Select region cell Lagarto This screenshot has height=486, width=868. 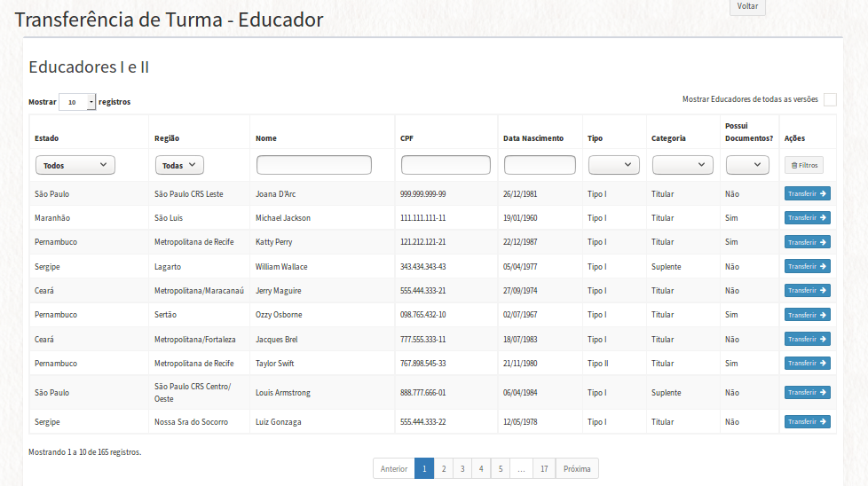pyautogui.click(x=168, y=266)
